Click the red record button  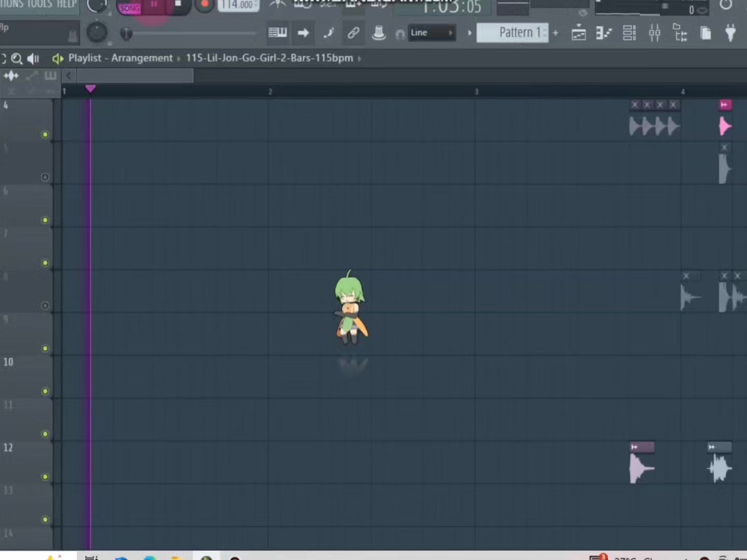click(x=204, y=5)
